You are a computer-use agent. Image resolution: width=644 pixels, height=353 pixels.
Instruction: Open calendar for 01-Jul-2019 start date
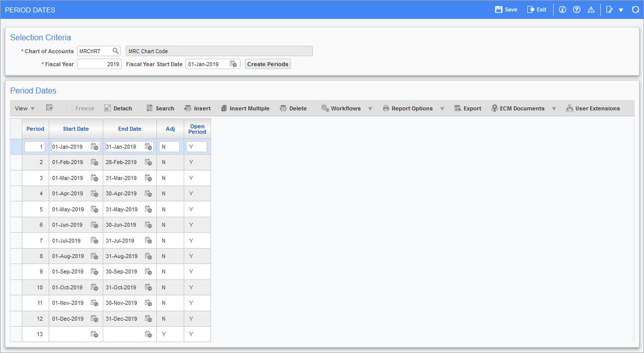coord(94,241)
